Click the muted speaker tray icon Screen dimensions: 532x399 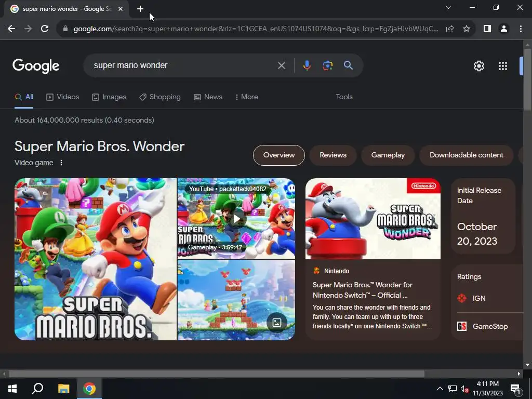(x=464, y=389)
